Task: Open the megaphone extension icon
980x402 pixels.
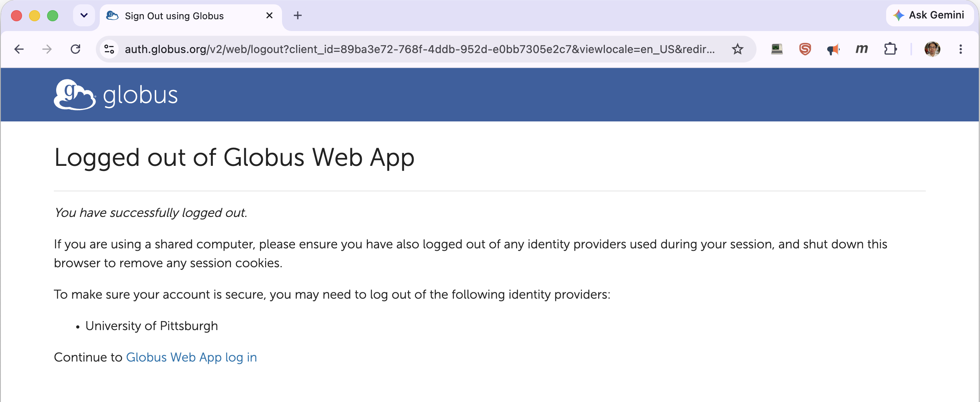Action: pos(833,50)
